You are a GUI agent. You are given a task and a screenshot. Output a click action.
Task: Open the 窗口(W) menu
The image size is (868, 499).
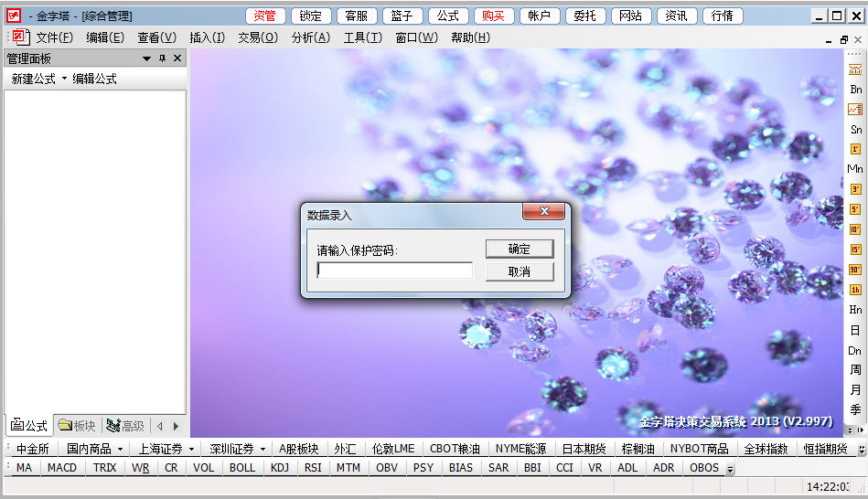point(416,37)
